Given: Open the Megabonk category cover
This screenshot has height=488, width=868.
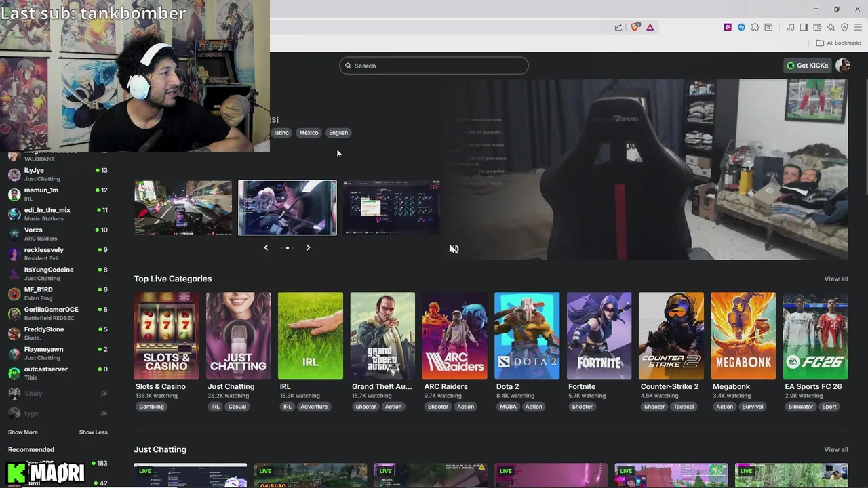Looking at the screenshot, I should coord(743,335).
